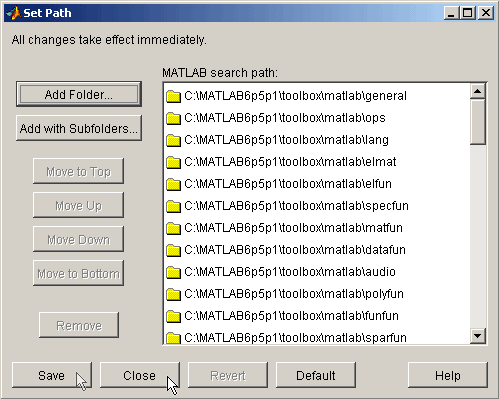Viewport: 499px width, 399px height.
Task: Click folder icon for the audio path
Action: click(x=173, y=272)
